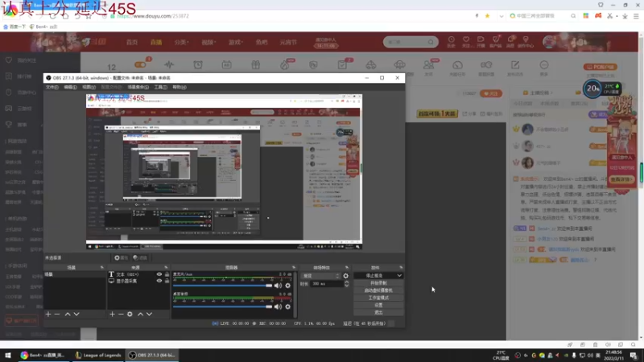Click the gift box icon in Douyu toolbar
This screenshot has width=644, height=362.
255,65
